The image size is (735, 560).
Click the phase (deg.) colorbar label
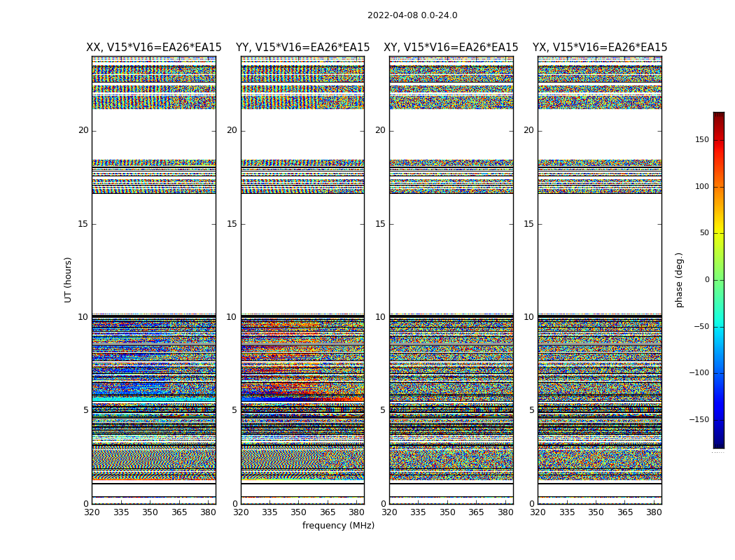[x=679, y=280]
